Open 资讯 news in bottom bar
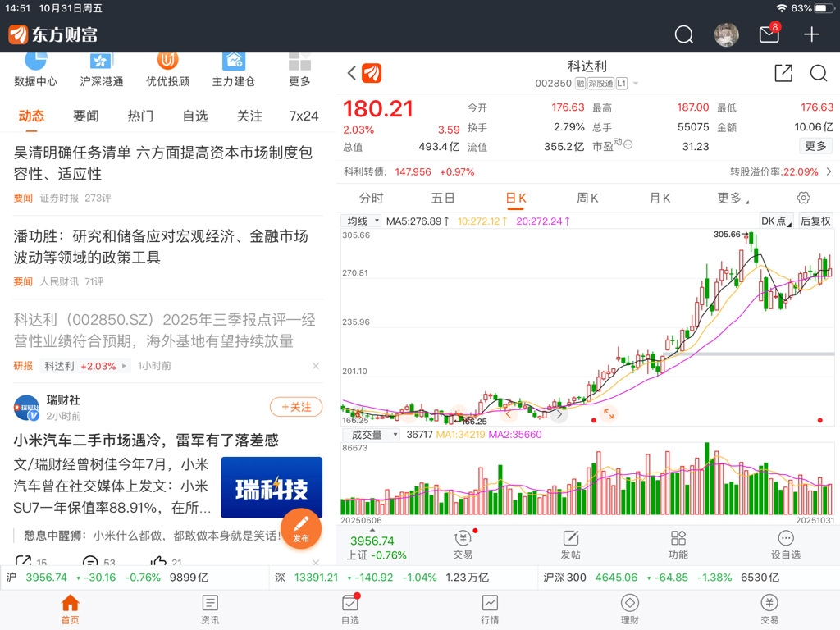 (210, 609)
